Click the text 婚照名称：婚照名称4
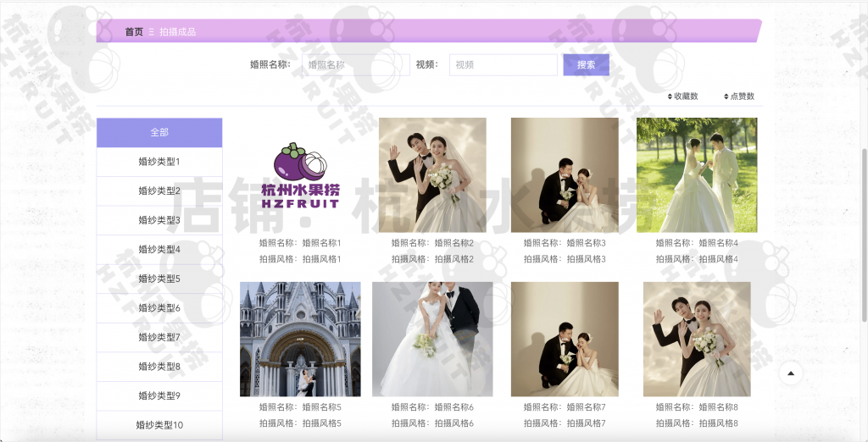The height and width of the screenshot is (442, 868). tap(697, 243)
